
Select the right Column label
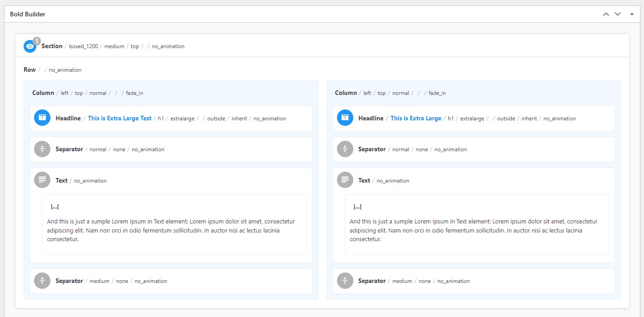(346, 93)
